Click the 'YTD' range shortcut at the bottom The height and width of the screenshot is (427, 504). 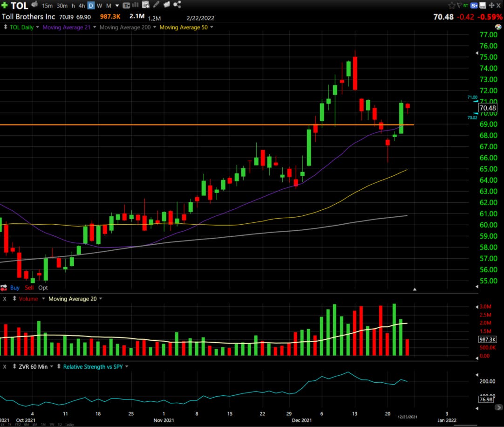(x=18, y=424)
